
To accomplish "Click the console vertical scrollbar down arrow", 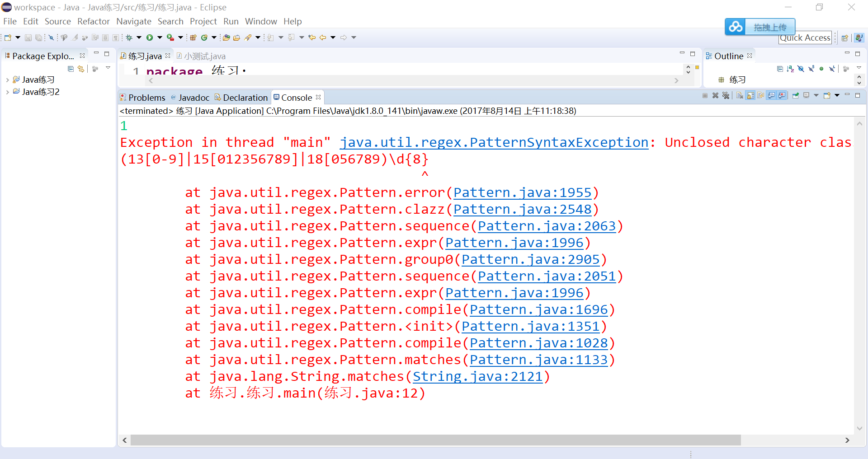I will 859,429.
